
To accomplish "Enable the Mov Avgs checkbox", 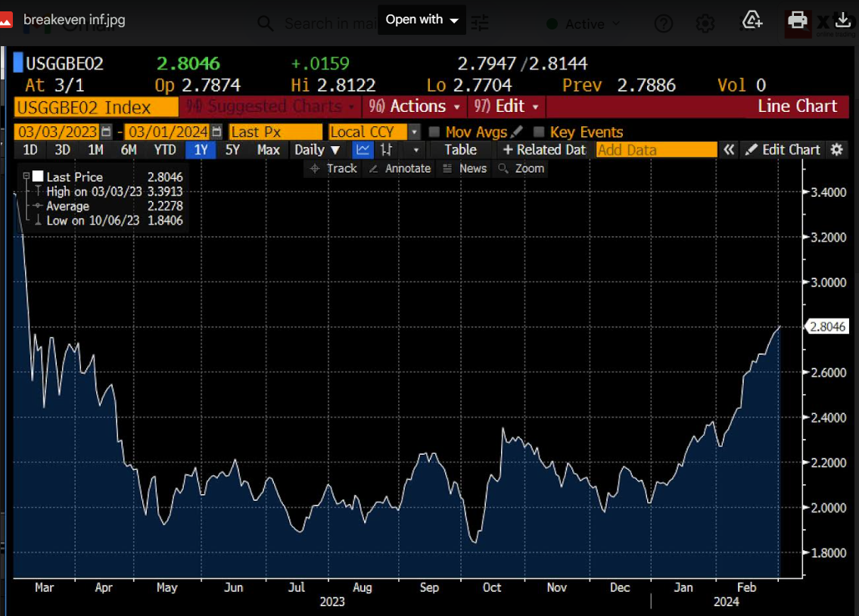I will [434, 132].
